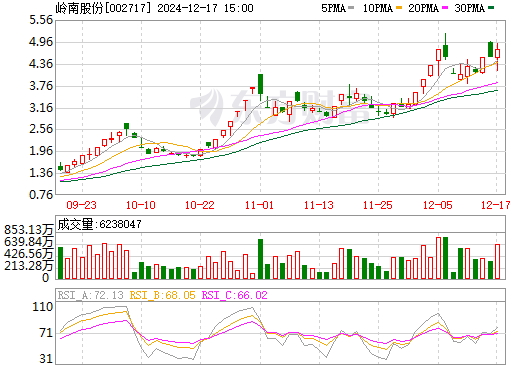Click the gray 5PMA legend color dash
Screen dimensions: 520x365
(351, 7)
